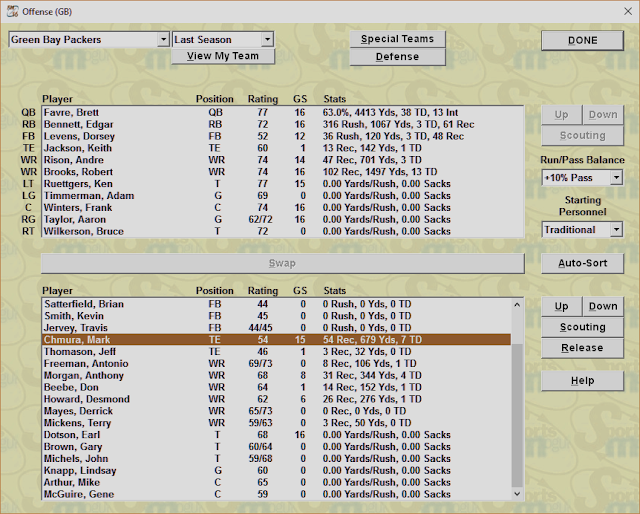Select bench player Freeman, Antonio
Viewport: 640px width, 514px height.
point(276,363)
